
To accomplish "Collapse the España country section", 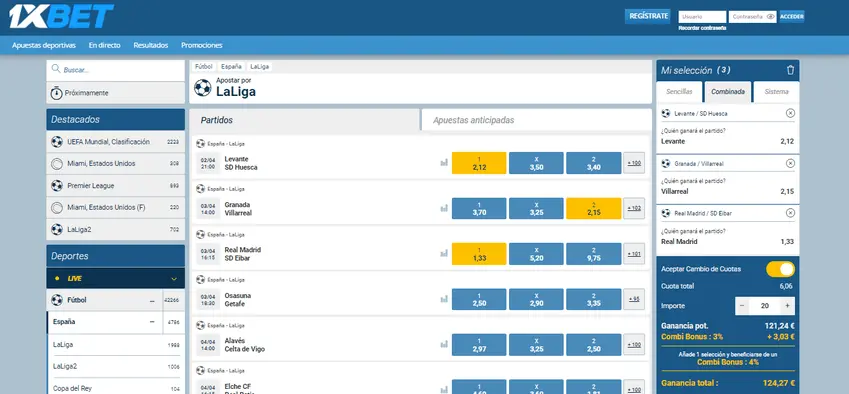I will (152, 322).
